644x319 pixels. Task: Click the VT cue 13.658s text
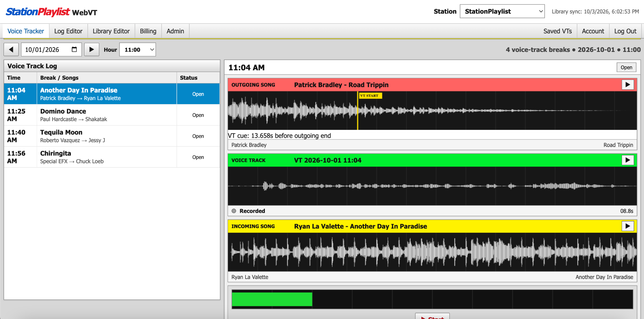280,136
